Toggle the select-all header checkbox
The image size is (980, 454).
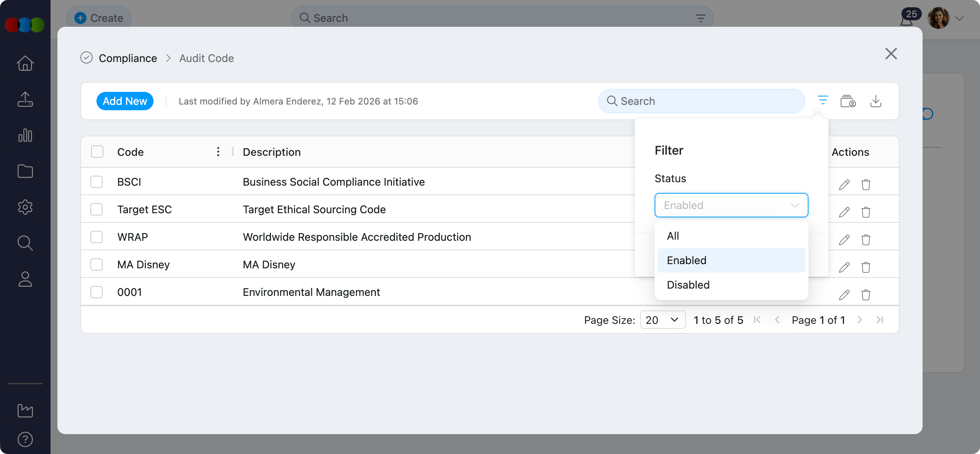[97, 152]
